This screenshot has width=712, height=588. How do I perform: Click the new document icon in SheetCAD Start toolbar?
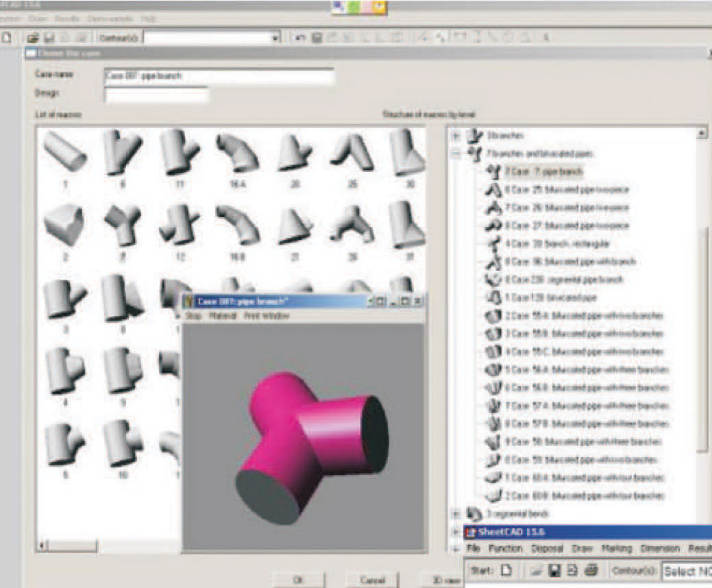coord(506,570)
